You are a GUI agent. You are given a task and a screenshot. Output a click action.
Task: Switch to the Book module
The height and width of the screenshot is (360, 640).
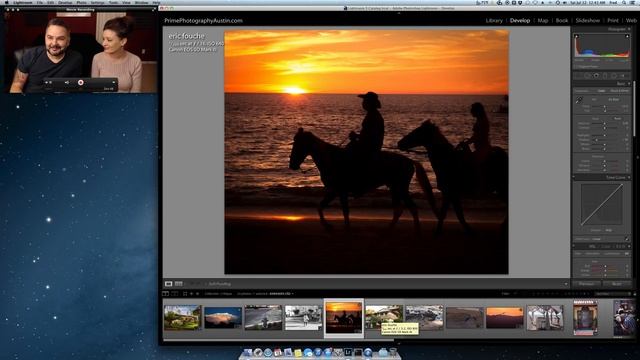click(562, 20)
